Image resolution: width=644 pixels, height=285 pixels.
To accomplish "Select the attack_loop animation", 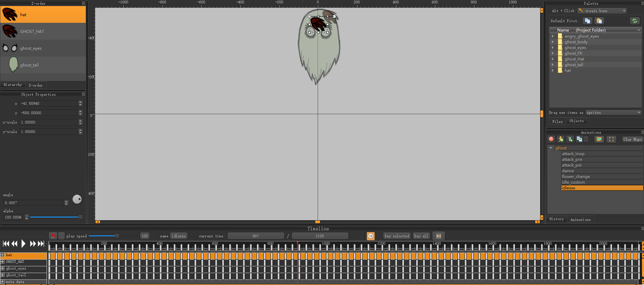I will [x=573, y=154].
